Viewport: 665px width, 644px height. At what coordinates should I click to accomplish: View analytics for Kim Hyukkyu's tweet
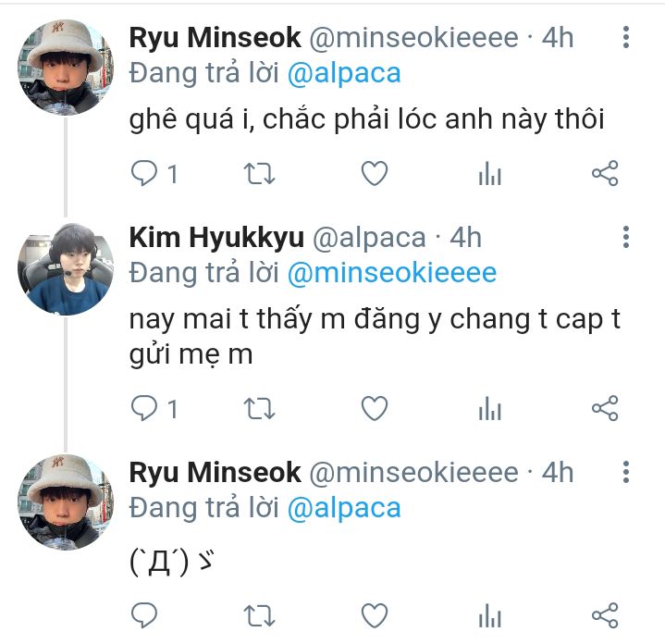[489, 408]
